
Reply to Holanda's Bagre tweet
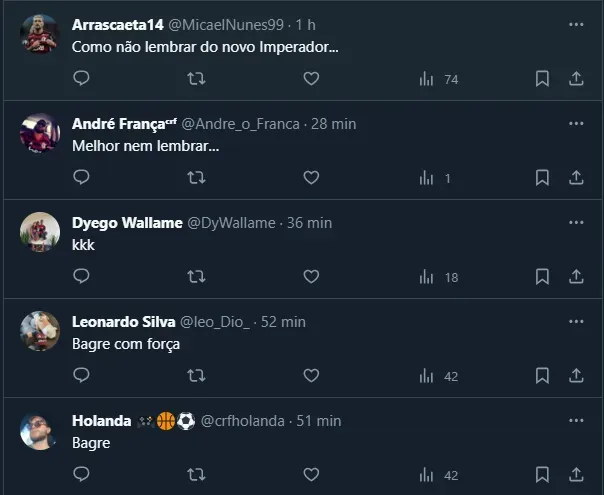pyautogui.click(x=82, y=475)
